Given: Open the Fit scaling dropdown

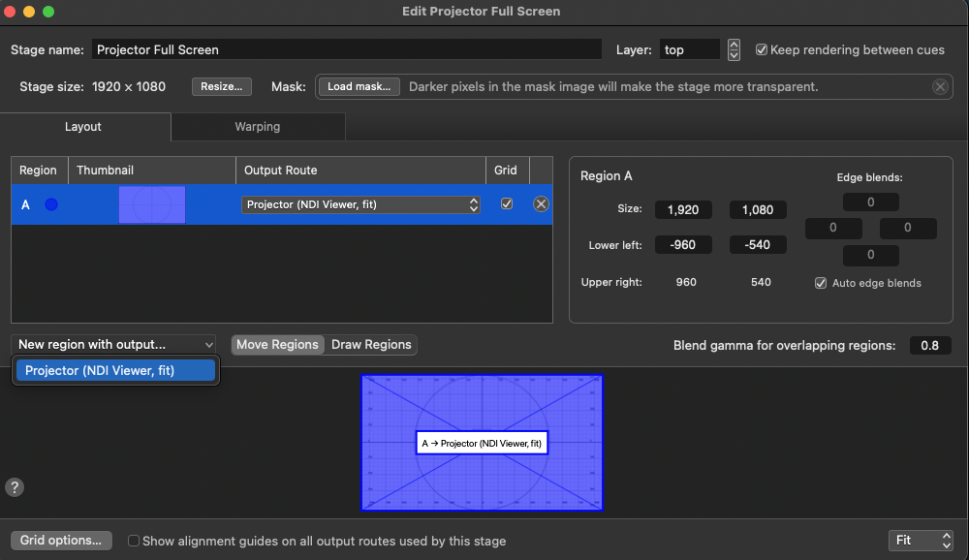Looking at the screenshot, I should pos(916,540).
